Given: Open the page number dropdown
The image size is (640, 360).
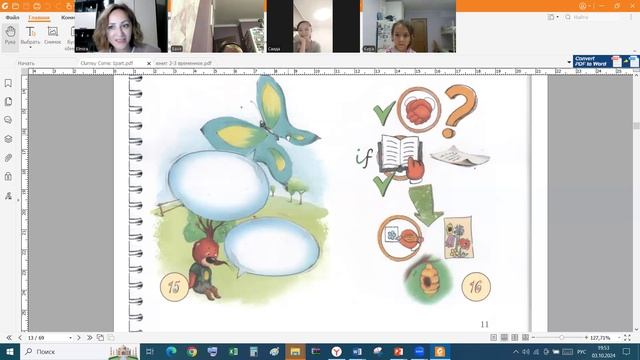Looking at the screenshot, I should pyautogui.click(x=70, y=338).
